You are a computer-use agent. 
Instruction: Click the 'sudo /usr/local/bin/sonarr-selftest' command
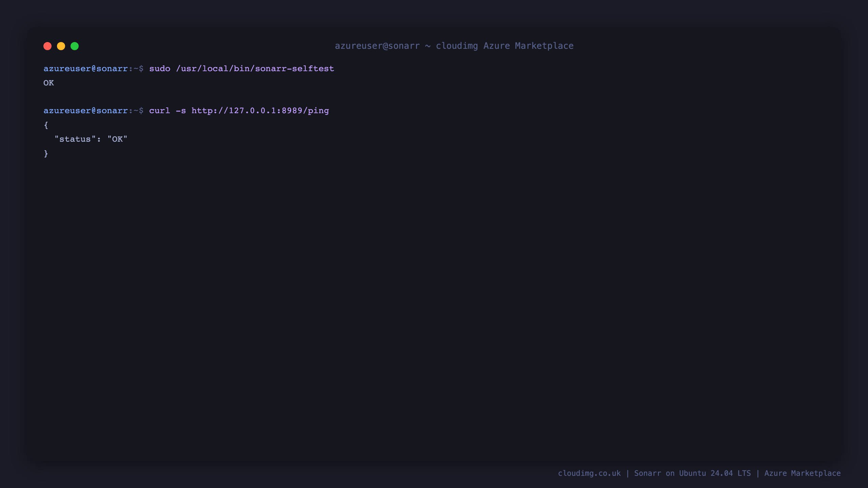pos(241,68)
